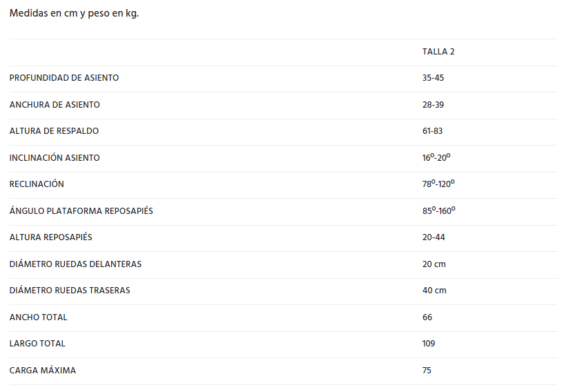Click the LARGO TOTAL row label

(x=37, y=344)
